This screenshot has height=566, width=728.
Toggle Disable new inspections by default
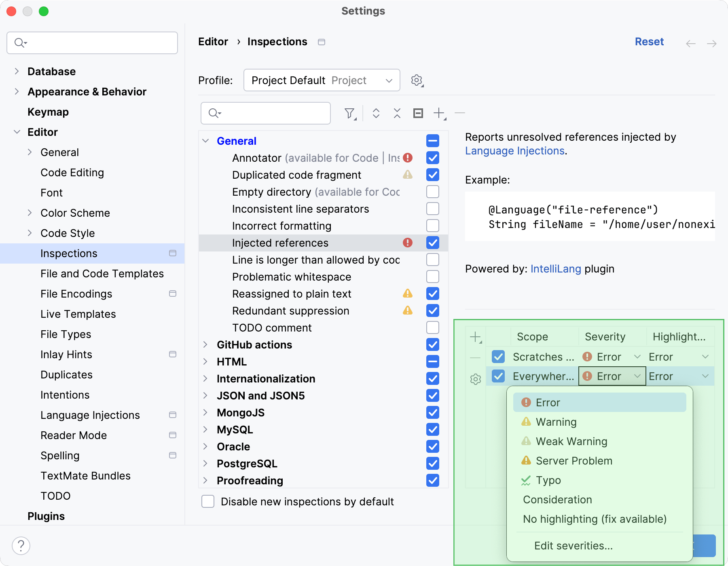[208, 501]
